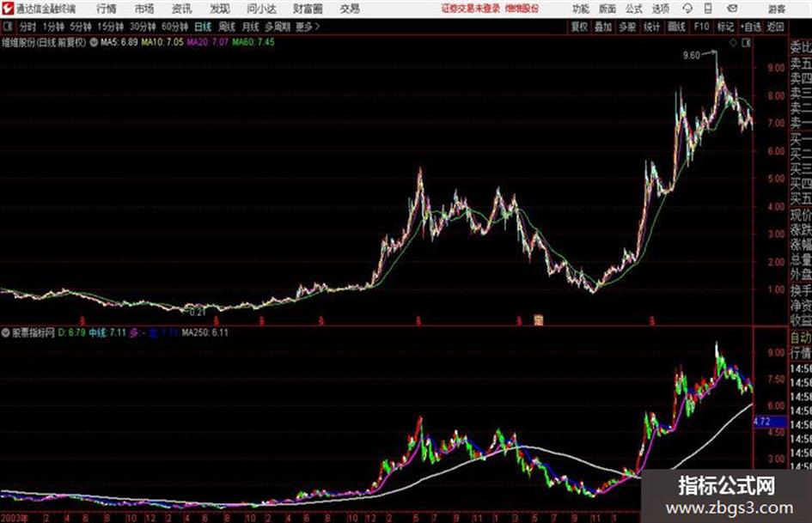Open the 发现 menu

tap(220, 9)
